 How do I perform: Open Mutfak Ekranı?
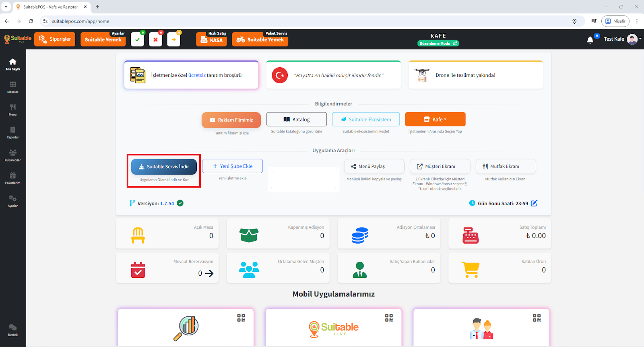pyautogui.click(x=506, y=166)
